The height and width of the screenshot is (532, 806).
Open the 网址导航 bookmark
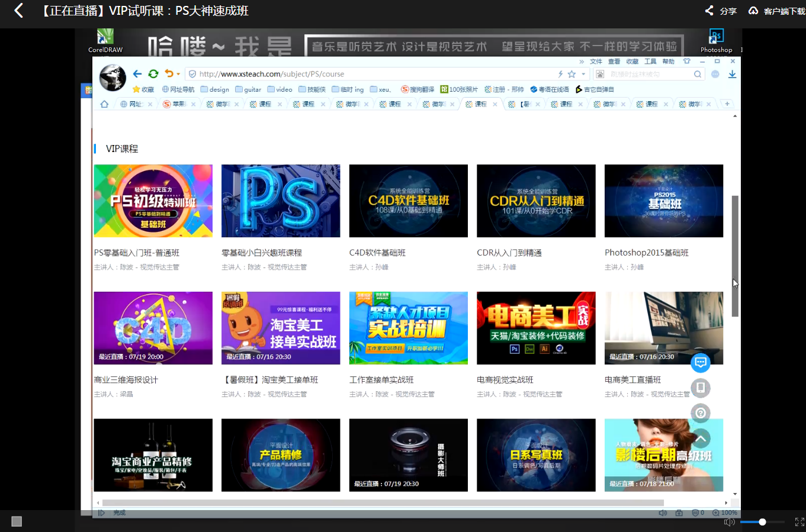(x=178, y=89)
